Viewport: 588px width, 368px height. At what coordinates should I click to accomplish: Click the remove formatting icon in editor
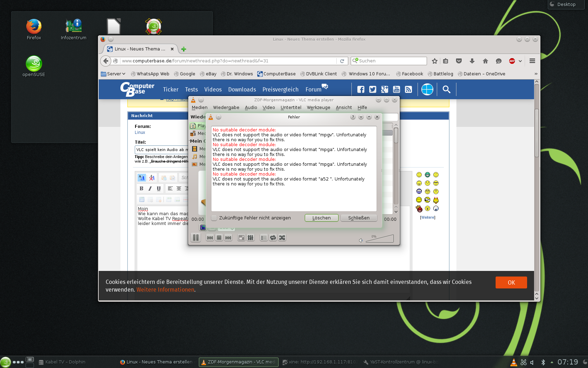pyautogui.click(x=152, y=178)
